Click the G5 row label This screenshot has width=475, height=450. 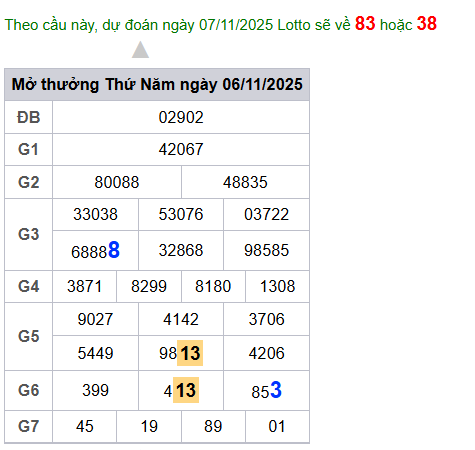29,336
